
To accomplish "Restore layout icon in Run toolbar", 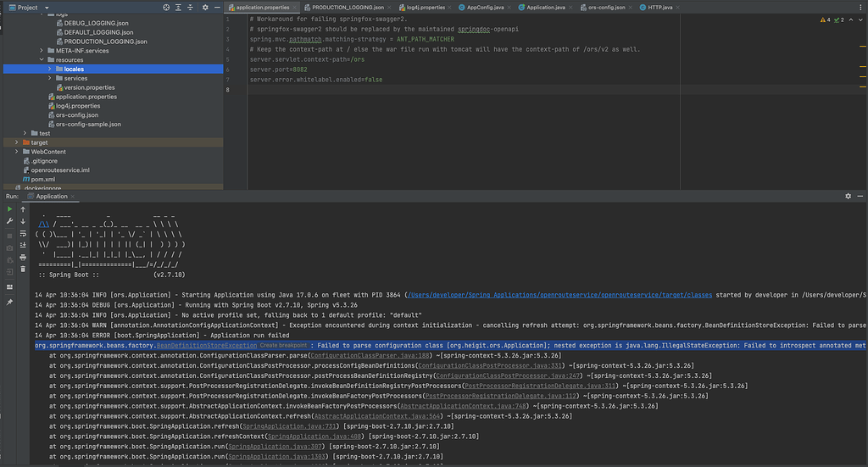I will [x=9, y=287].
